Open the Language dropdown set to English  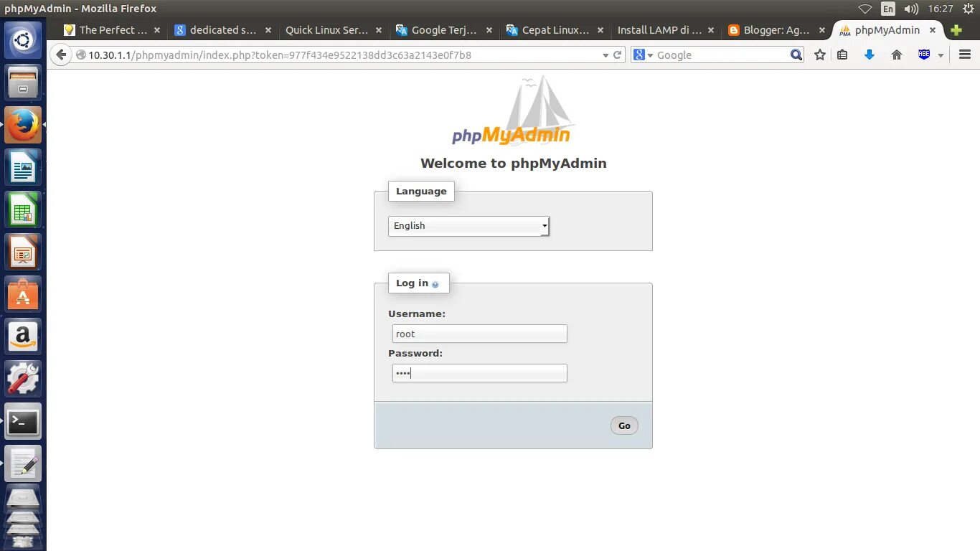coord(469,226)
